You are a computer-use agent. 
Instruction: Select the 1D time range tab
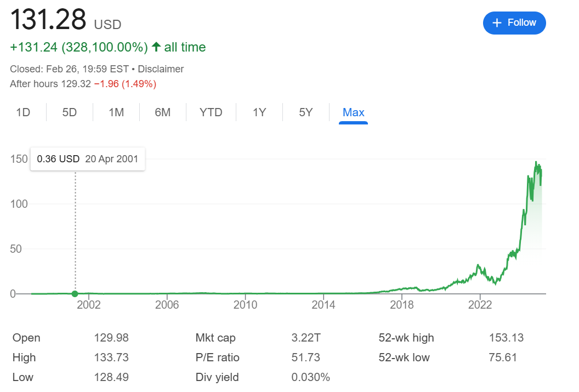pyautogui.click(x=23, y=112)
